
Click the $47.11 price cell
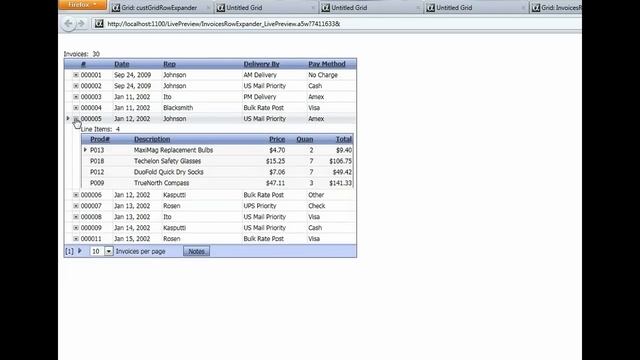pyautogui.click(x=276, y=183)
